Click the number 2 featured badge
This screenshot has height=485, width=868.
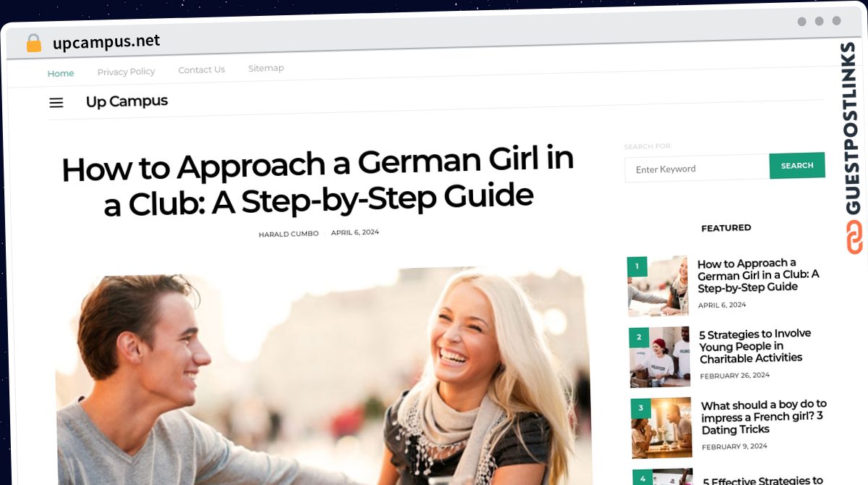(639, 337)
